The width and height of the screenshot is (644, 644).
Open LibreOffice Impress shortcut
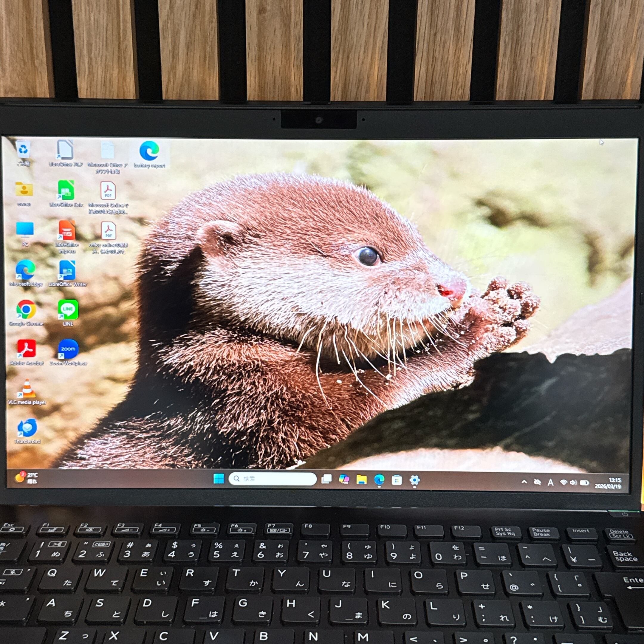[x=67, y=231]
